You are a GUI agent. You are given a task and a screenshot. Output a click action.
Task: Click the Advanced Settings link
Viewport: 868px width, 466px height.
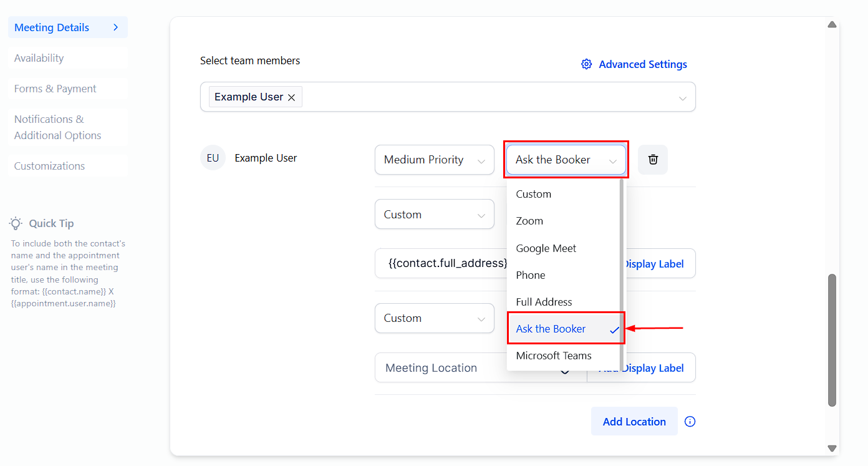(642, 64)
